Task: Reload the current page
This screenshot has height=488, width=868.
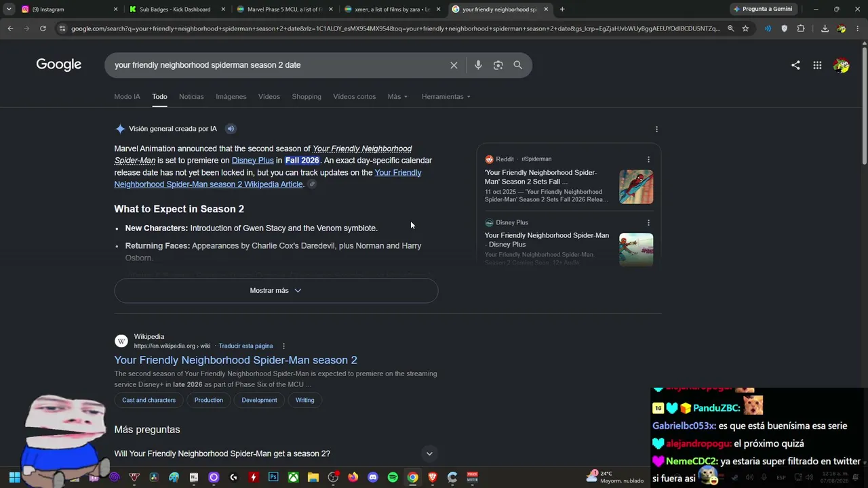Action: (43, 28)
